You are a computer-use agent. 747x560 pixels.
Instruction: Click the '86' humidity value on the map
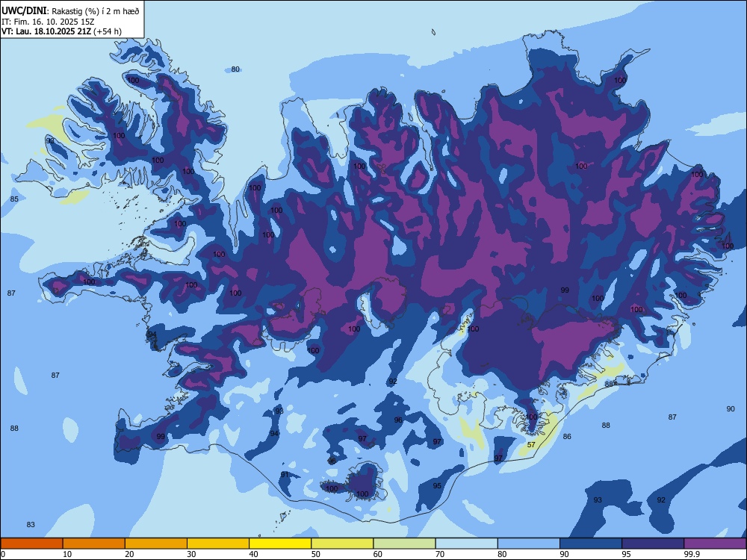point(567,436)
